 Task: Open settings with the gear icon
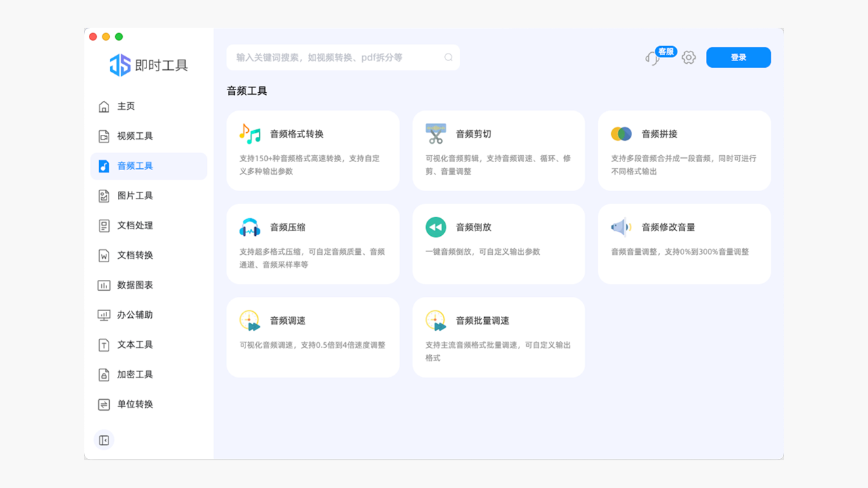(x=688, y=58)
